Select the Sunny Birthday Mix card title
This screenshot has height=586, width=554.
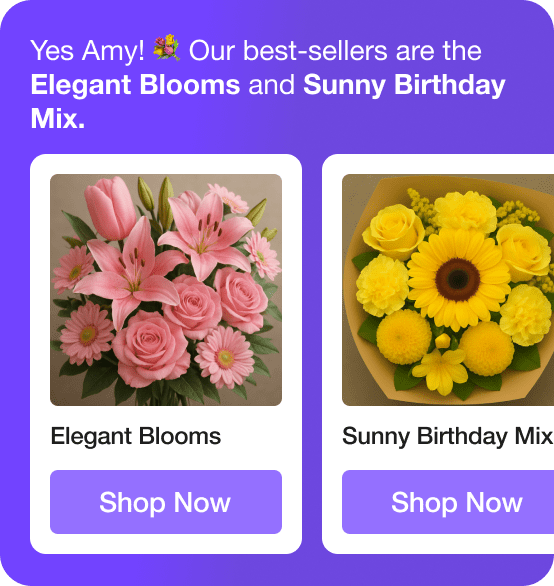pyautogui.click(x=447, y=436)
